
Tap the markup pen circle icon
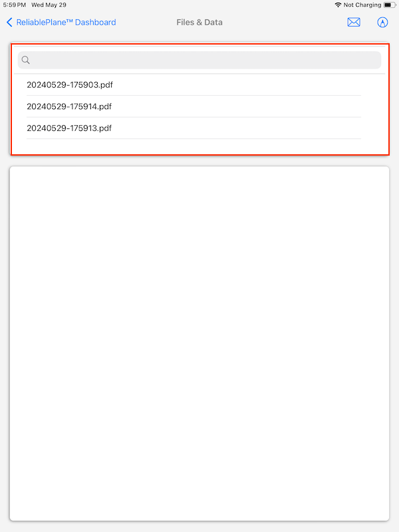(382, 23)
